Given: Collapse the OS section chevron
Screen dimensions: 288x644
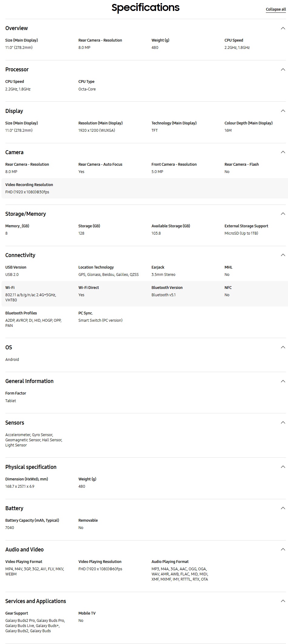Looking at the screenshot, I should click(283, 347).
